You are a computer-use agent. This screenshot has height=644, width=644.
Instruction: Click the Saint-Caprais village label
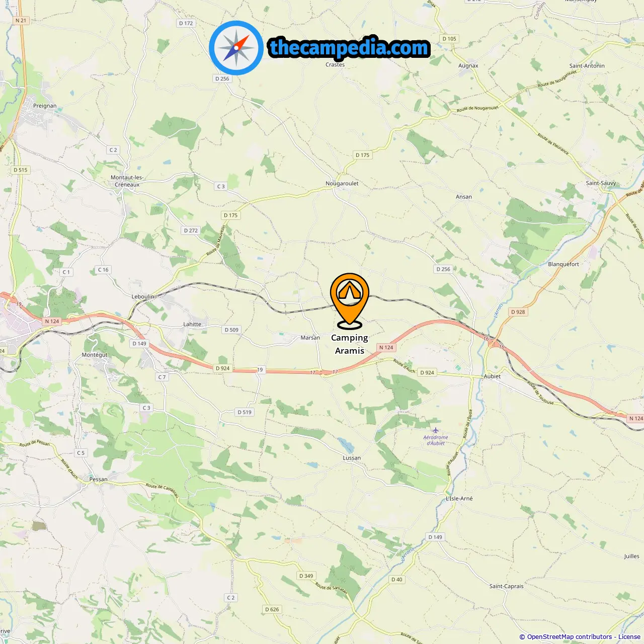[506, 586]
